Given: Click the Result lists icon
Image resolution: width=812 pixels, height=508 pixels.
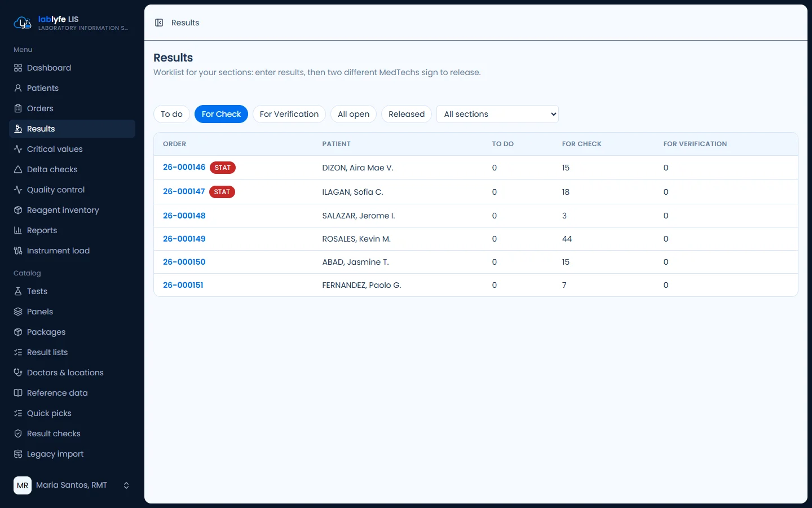Looking at the screenshot, I should 18,352.
